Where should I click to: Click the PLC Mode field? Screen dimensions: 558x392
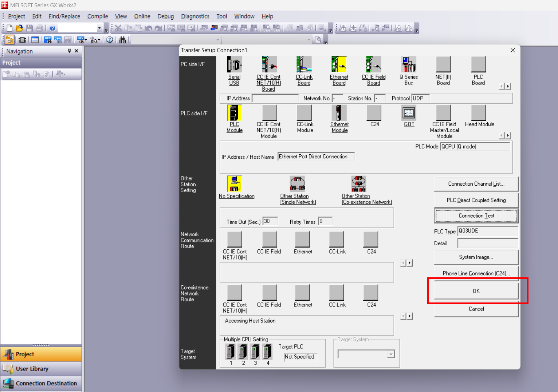click(x=475, y=147)
